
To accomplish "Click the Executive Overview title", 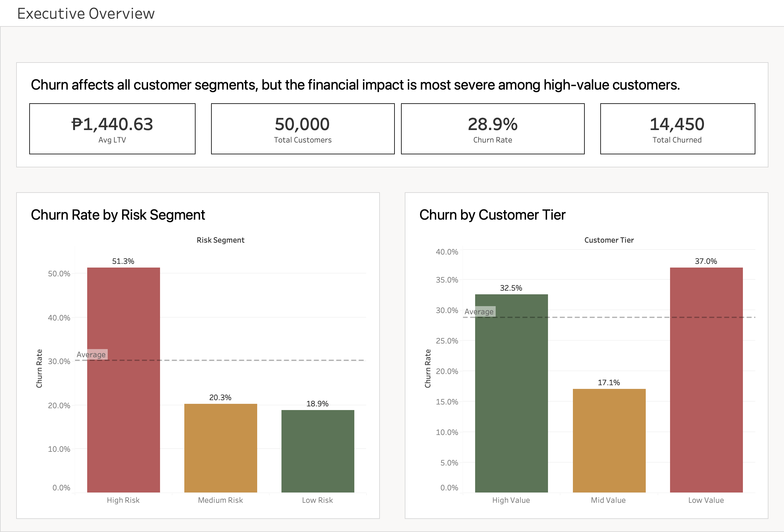I will coord(86,13).
